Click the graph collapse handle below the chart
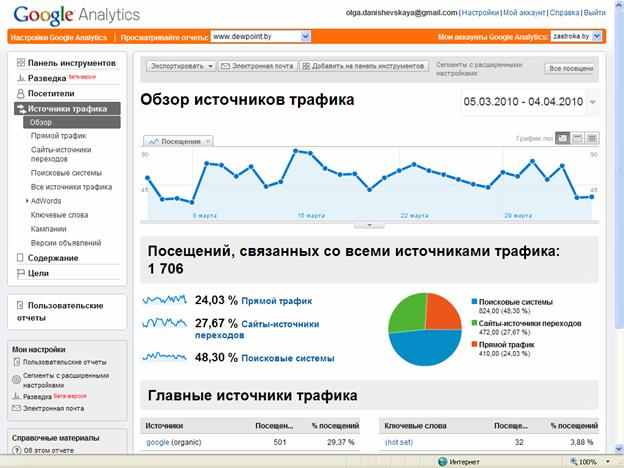 [369, 226]
